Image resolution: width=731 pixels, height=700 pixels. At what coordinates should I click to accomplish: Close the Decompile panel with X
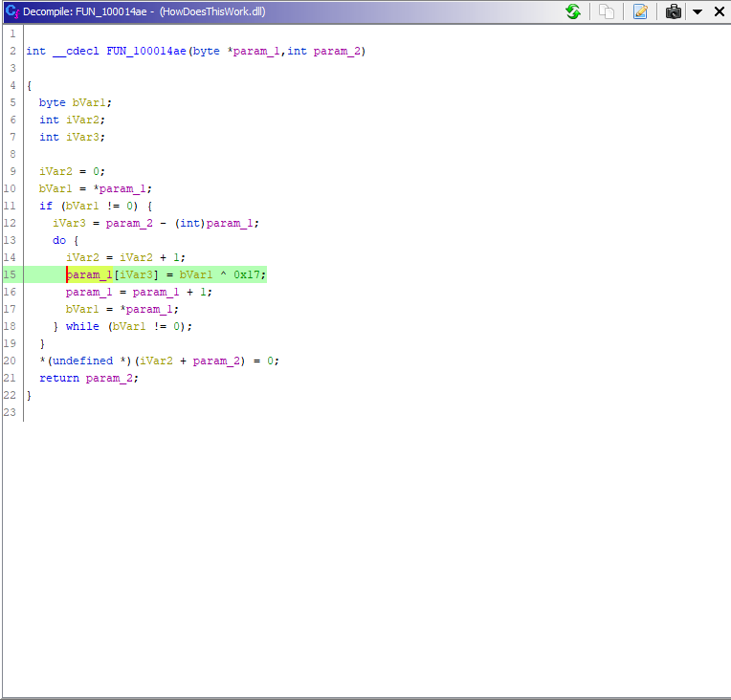point(719,11)
